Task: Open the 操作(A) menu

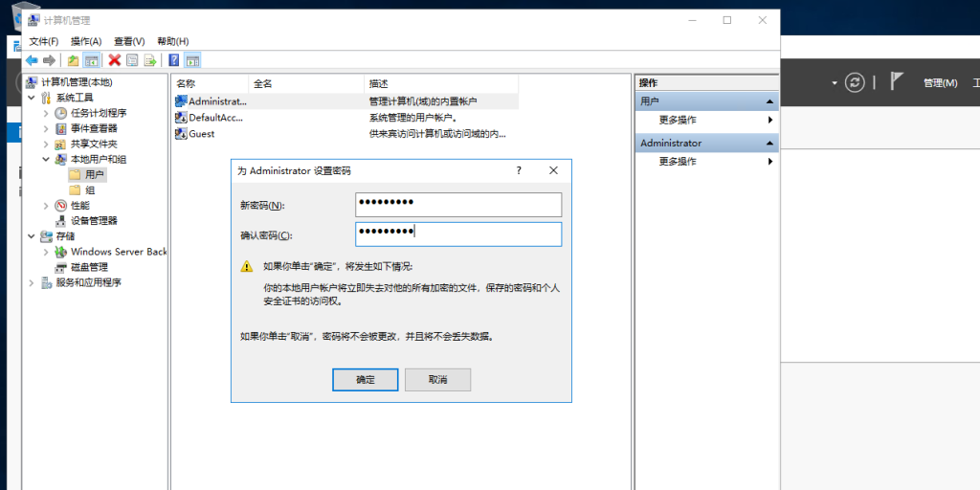Action: click(86, 41)
